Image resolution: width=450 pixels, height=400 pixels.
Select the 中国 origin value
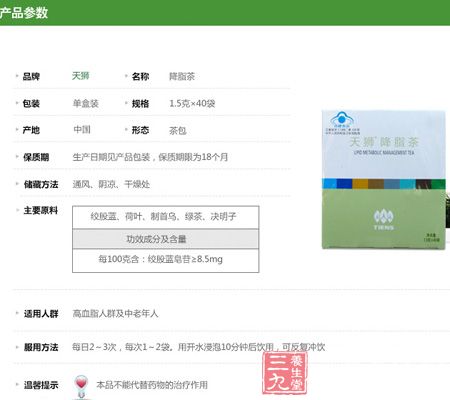pyautogui.click(x=82, y=129)
